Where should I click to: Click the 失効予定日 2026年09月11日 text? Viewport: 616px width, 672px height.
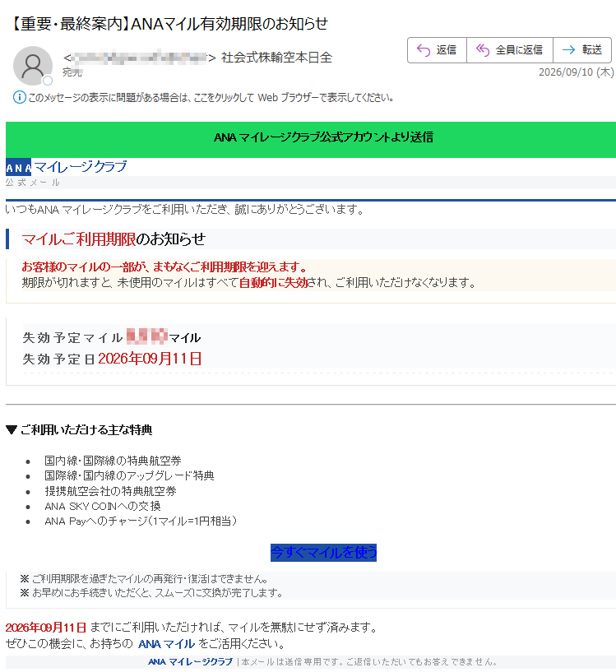[112, 359]
